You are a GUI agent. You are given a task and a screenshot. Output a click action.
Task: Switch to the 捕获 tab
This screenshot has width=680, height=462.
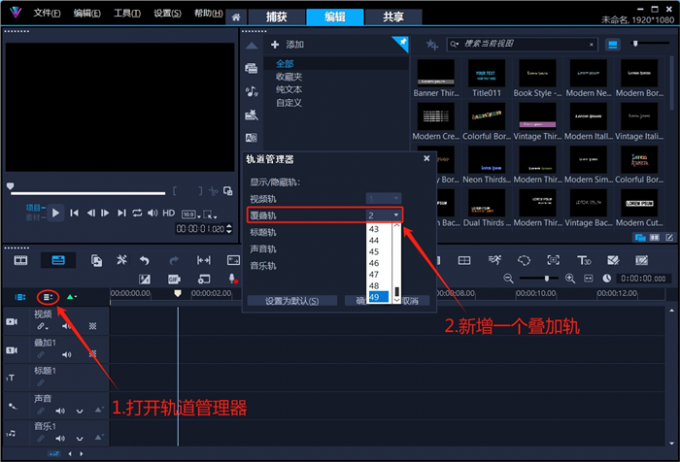276,17
